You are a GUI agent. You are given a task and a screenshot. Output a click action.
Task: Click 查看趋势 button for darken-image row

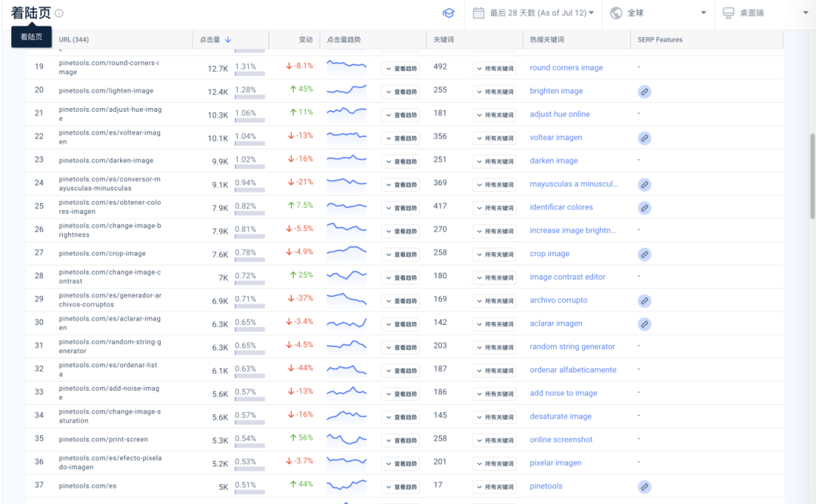(x=400, y=162)
